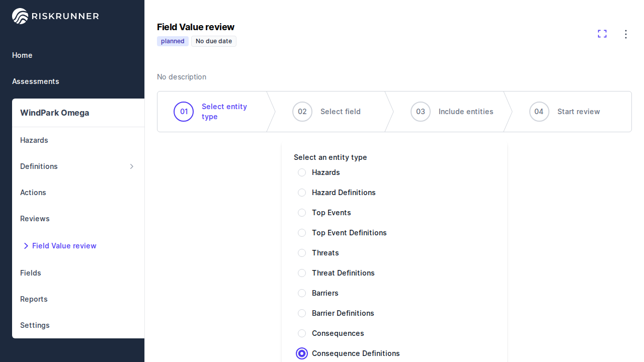644x362 pixels.
Task: Click the step 01 circle icon
Action: coord(184,112)
